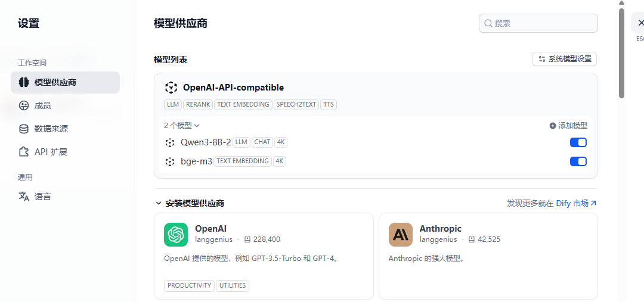Click the Qwen3-8B-2 model icon
Image resolution: width=644 pixels, height=302 pixels.
tap(170, 142)
